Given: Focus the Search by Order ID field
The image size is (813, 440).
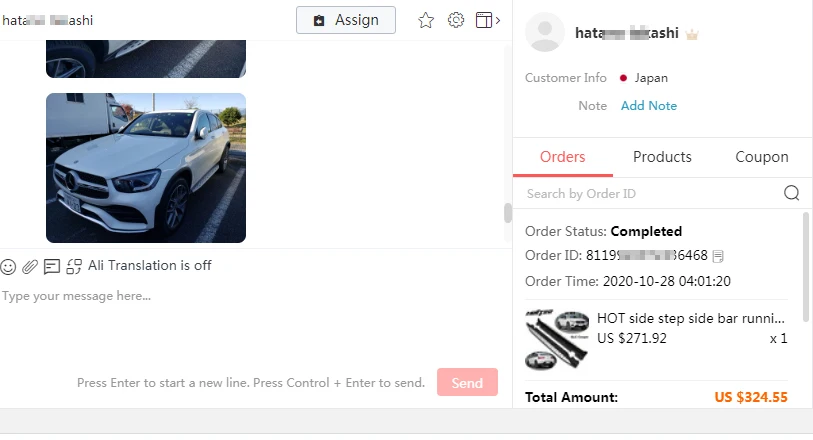Looking at the screenshot, I should point(651,193).
